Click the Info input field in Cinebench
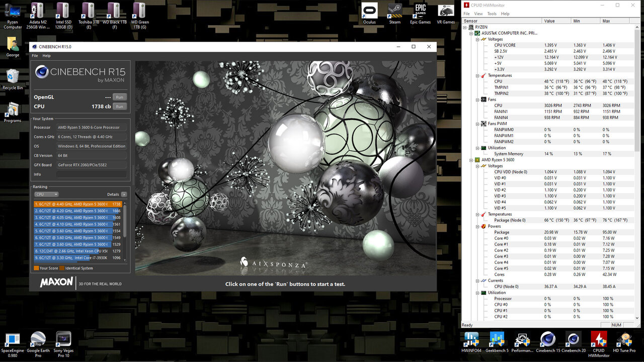644x362 pixels. 92,174
